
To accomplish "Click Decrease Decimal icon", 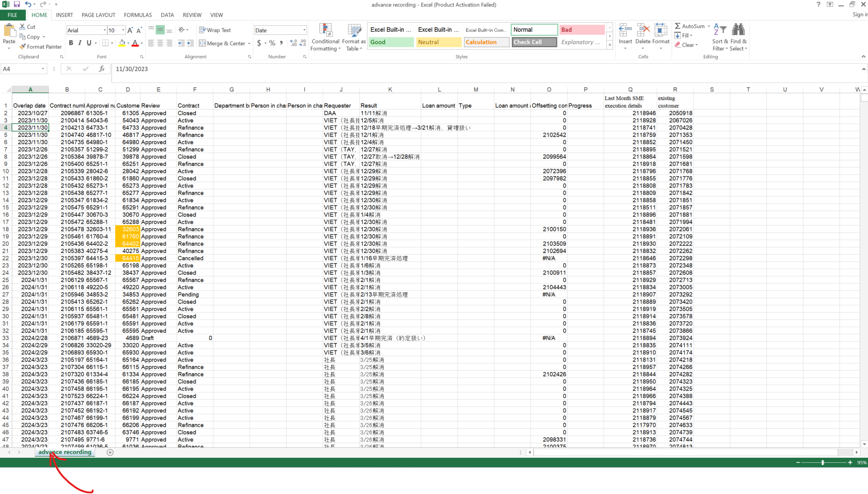I will coord(303,43).
